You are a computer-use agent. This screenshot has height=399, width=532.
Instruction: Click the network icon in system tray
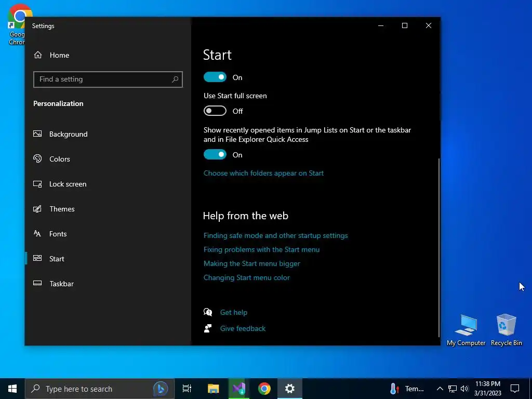(453, 389)
